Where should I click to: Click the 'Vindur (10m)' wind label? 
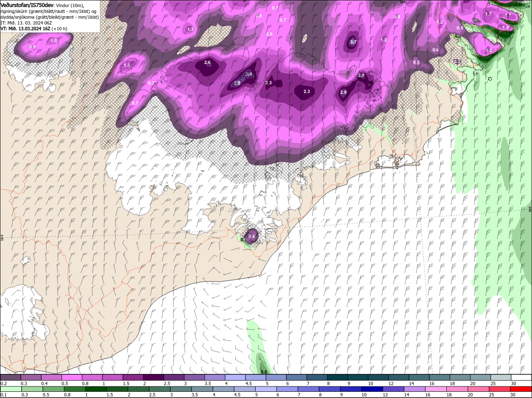(x=69, y=5)
